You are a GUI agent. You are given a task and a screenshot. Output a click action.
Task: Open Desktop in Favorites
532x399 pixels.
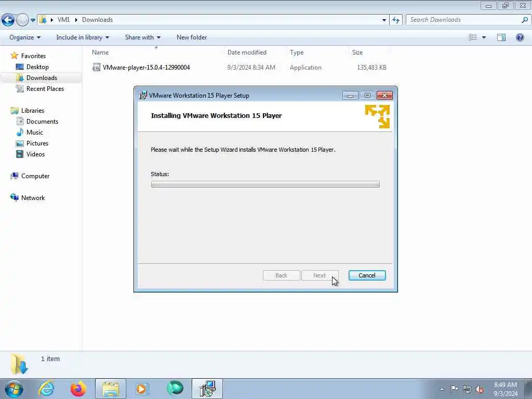coord(37,67)
